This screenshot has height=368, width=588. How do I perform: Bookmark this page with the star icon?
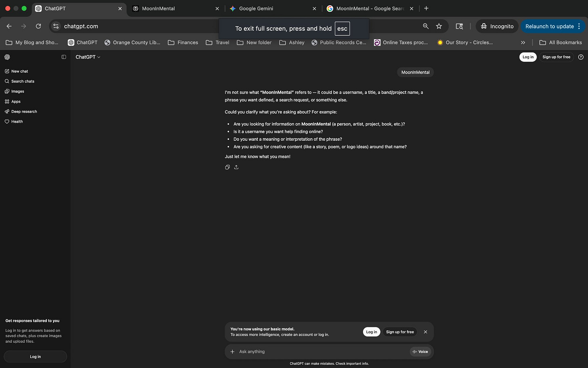click(x=439, y=26)
